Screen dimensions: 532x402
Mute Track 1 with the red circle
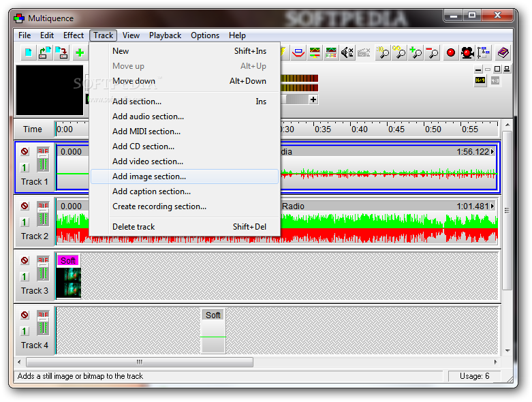[x=25, y=151]
